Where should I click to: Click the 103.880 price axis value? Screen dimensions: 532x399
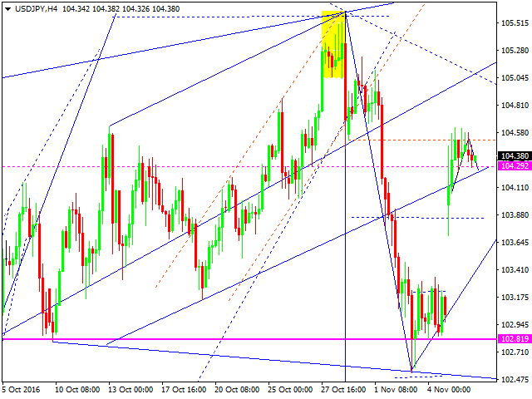pos(515,215)
